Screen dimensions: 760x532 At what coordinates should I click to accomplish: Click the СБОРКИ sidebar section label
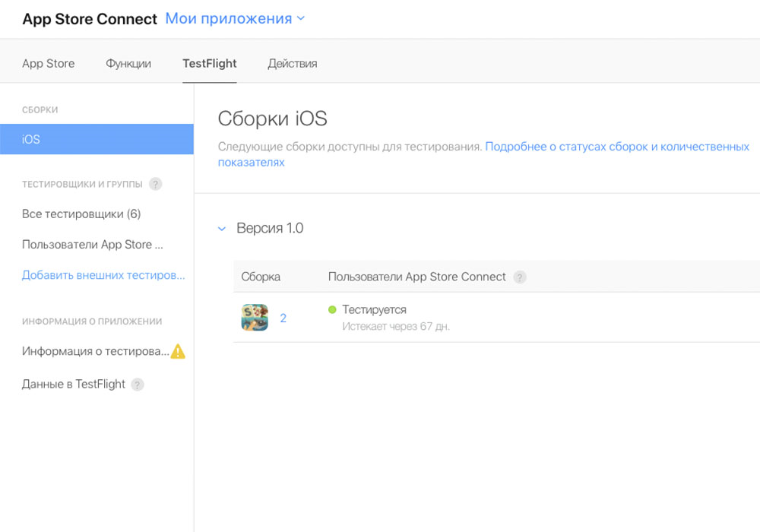[x=40, y=110]
